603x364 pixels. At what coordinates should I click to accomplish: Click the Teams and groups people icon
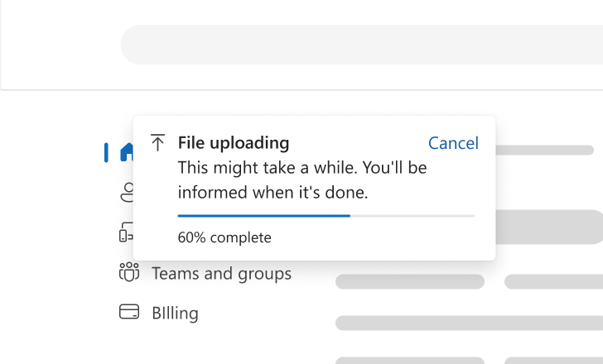[x=129, y=272]
